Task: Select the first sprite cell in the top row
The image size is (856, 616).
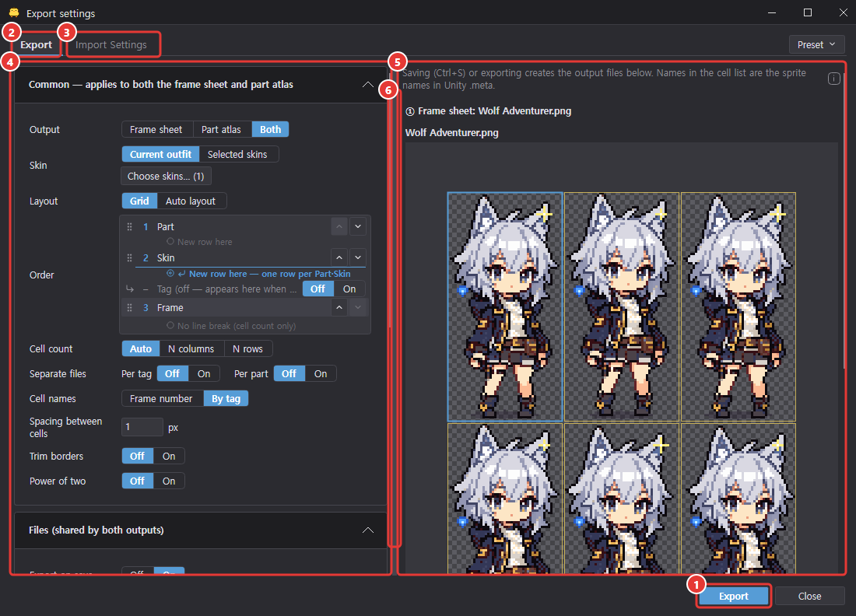Action: [505, 306]
